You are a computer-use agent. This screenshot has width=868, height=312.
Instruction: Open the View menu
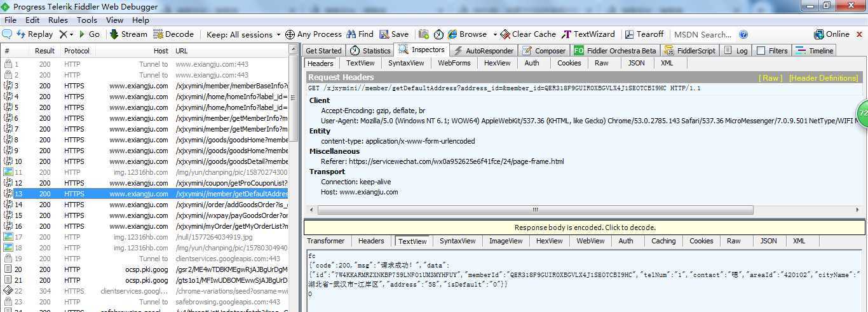pos(114,20)
